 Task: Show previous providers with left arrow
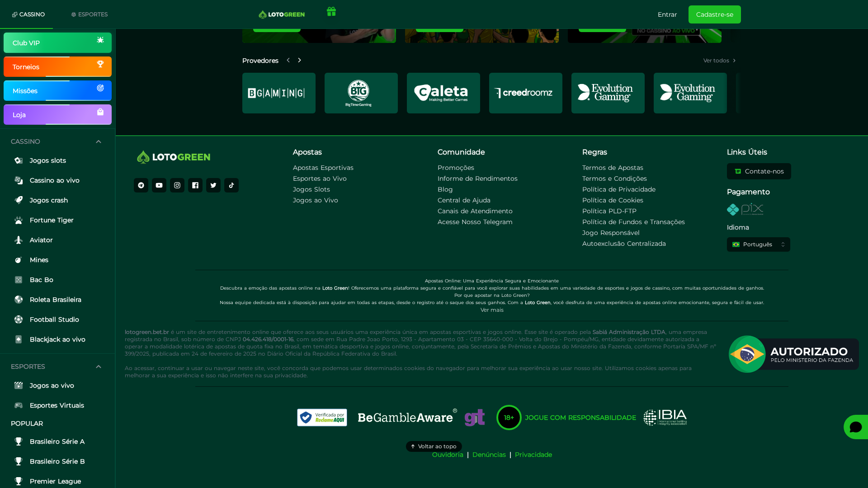[288, 60]
